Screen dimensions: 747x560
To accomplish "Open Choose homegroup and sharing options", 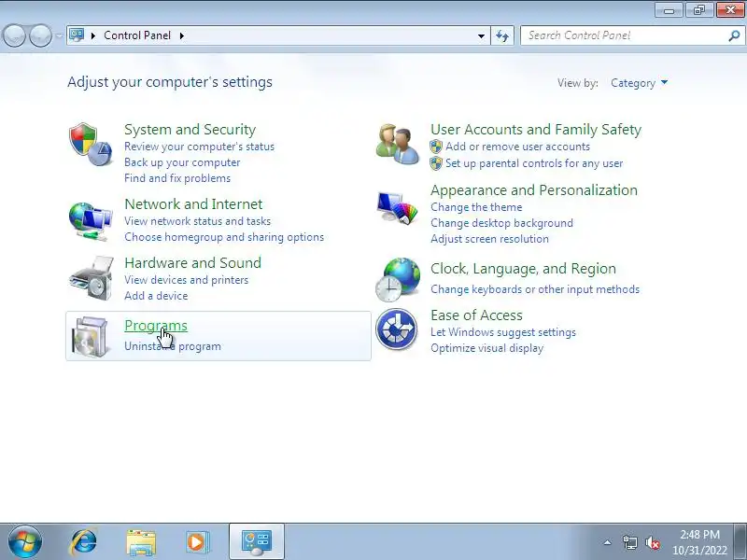I will click(x=224, y=237).
